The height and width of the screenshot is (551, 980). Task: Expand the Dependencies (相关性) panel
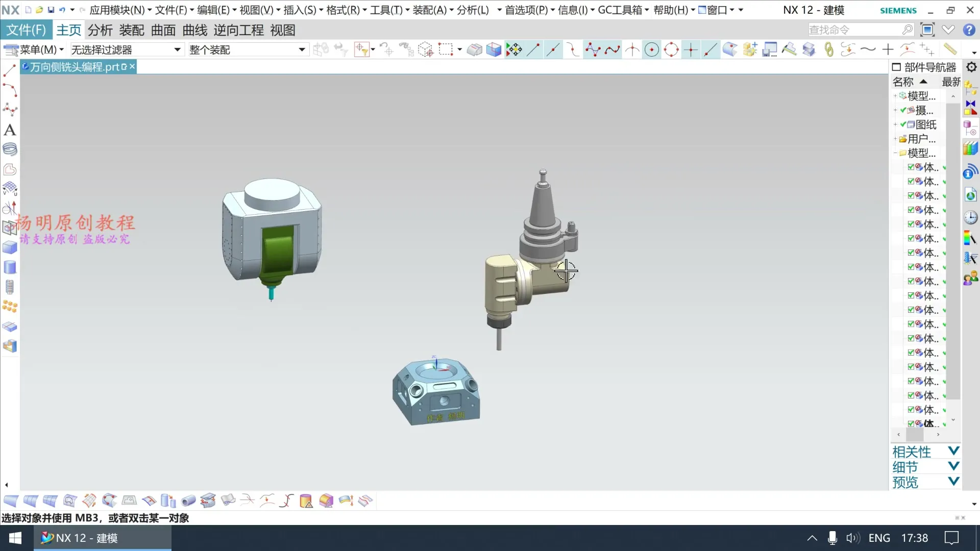click(953, 452)
